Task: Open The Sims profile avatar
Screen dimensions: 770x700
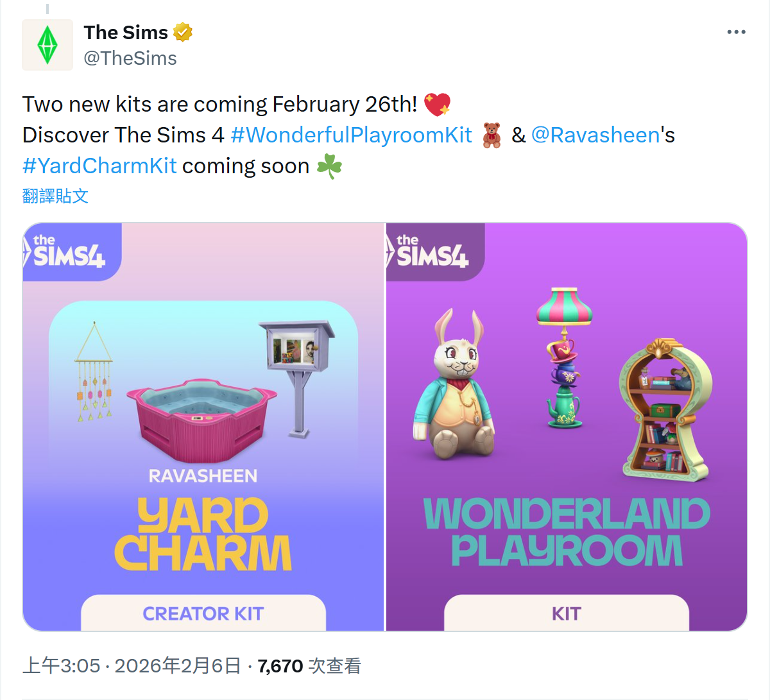Action: click(47, 45)
